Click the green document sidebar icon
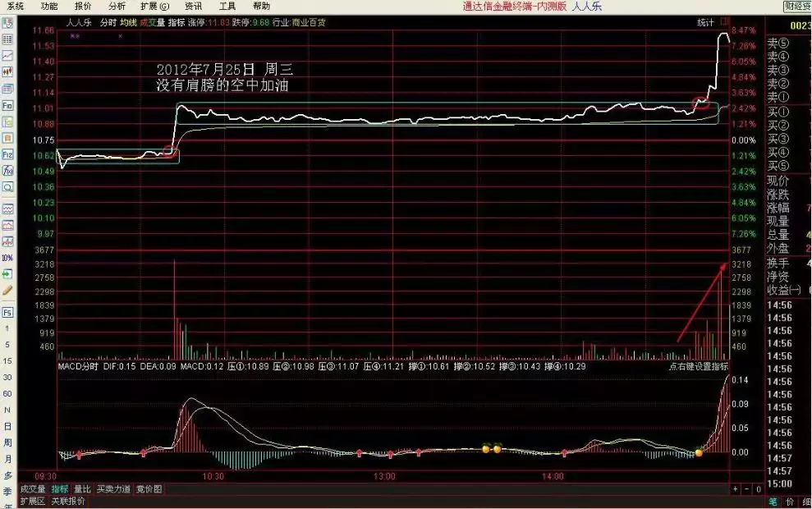The width and height of the screenshot is (812, 509). click(x=7, y=122)
